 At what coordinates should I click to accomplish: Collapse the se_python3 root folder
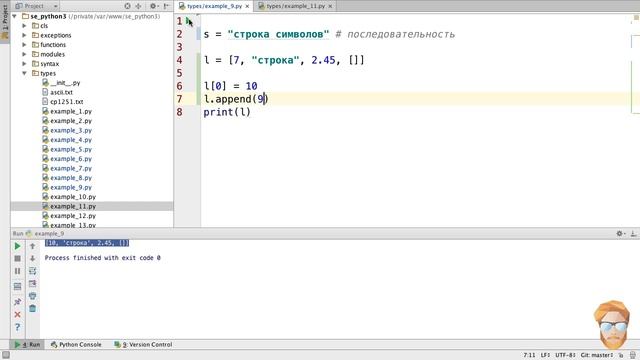[x=15, y=16]
